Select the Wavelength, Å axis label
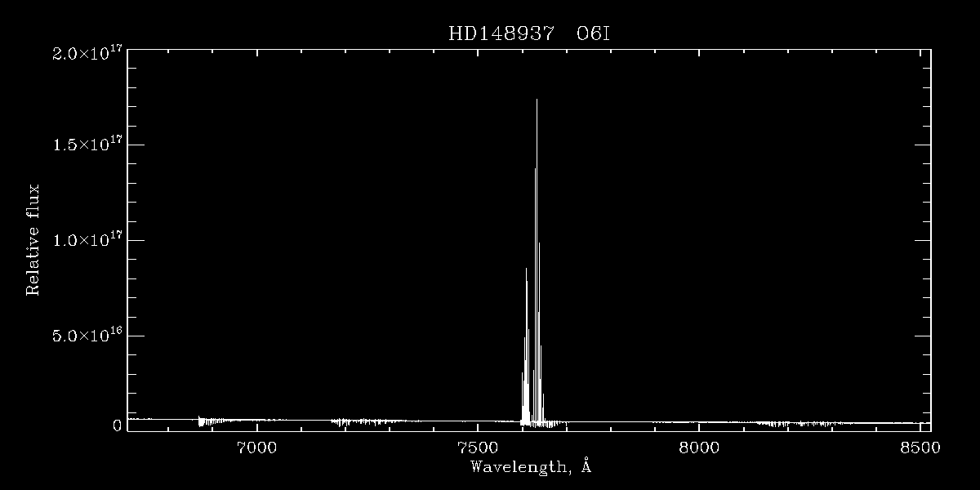This screenshot has height=490, width=980. [x=531, y=467]
